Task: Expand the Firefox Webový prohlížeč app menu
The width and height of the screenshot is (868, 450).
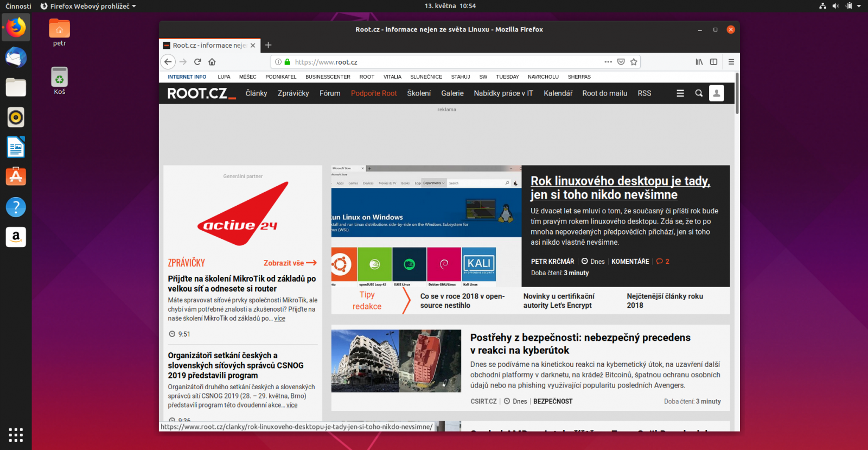Action: 88,6
